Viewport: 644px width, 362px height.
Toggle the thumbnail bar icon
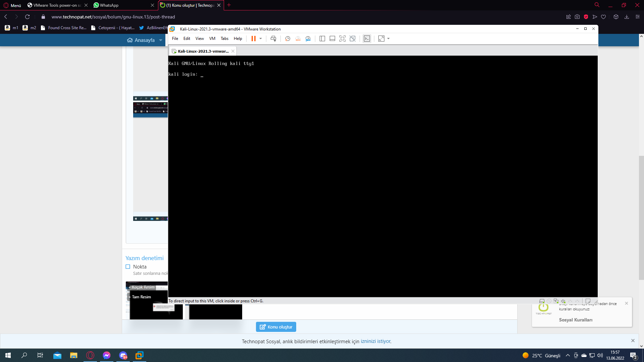pos(332,39)
